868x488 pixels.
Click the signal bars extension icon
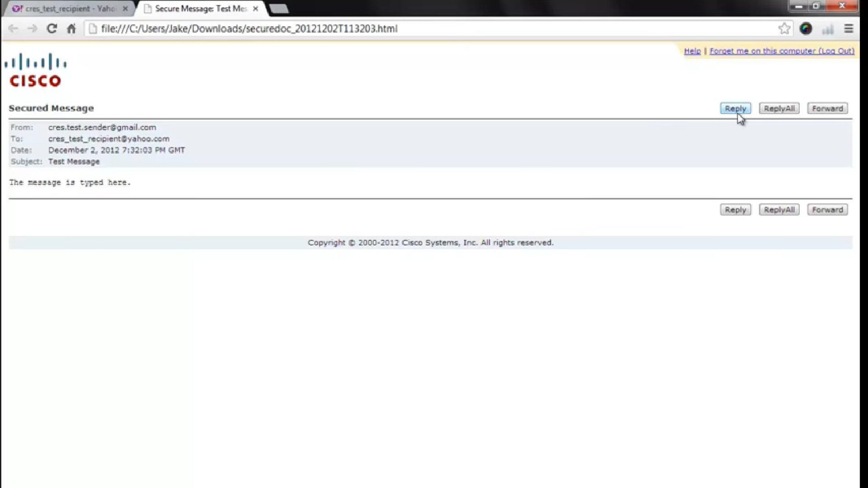point(828,29)
